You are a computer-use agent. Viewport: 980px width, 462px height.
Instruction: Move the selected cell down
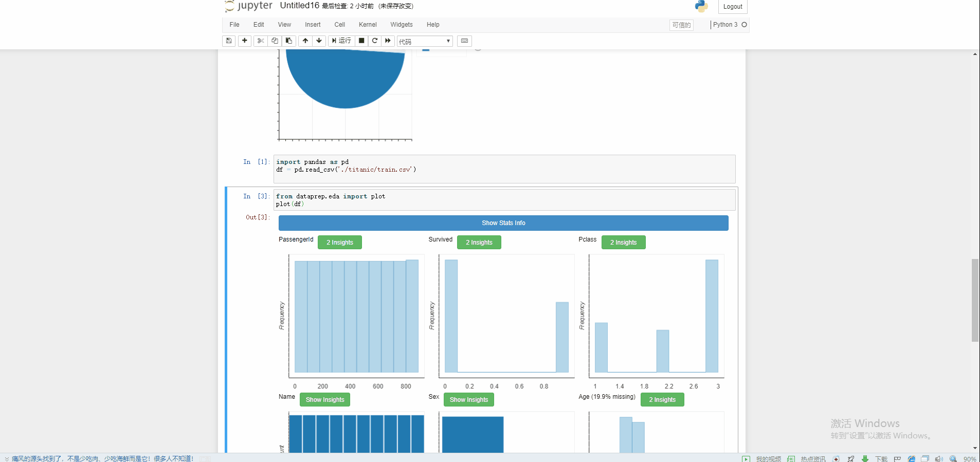pos(319,41)
